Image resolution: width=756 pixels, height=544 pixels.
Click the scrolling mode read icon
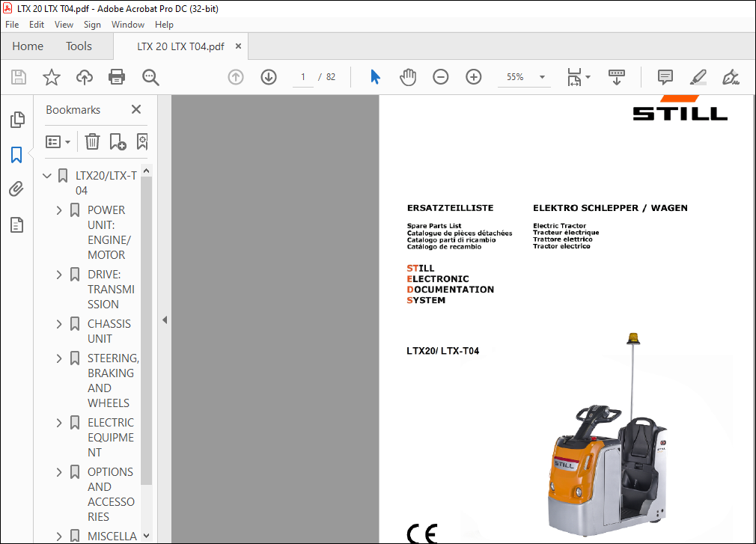(x=617, y=77)
